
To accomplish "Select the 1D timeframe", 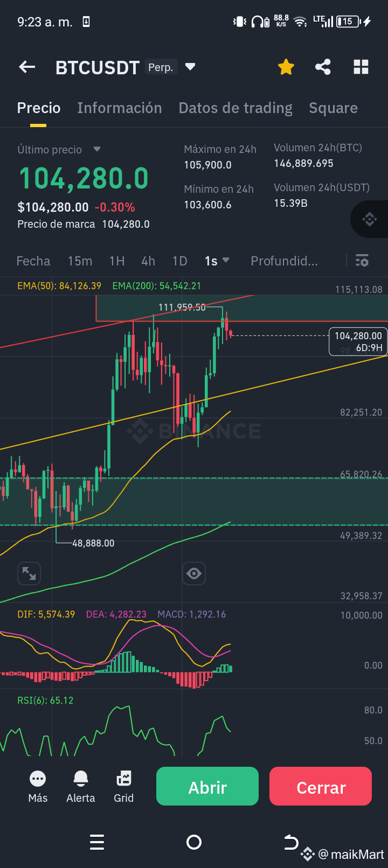I will point(180,261).
